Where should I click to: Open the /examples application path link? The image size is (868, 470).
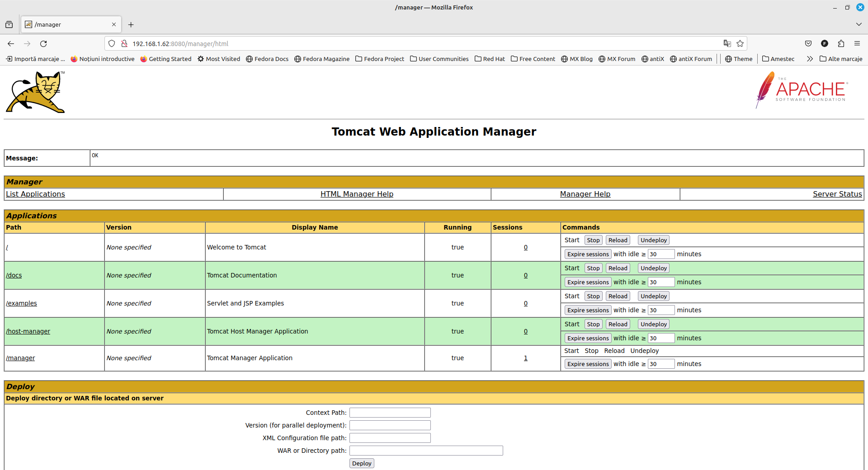pyautogui.click(x=21, y=303)
